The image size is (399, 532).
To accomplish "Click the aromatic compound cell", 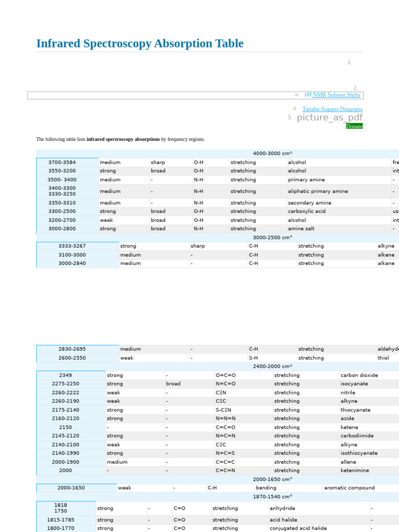I will (361, 488).
